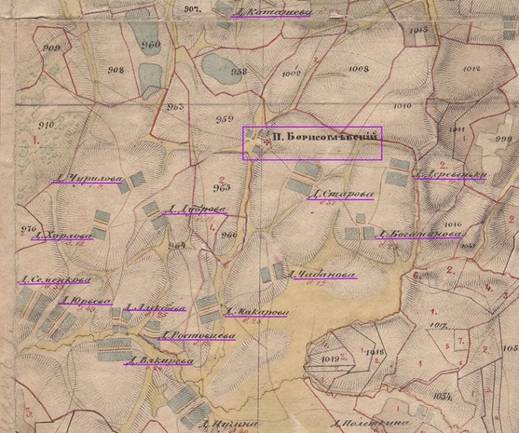The image size is (519, 433).
Task: Click the Д. Семенкова village label
Action: [x=54, y=280]
